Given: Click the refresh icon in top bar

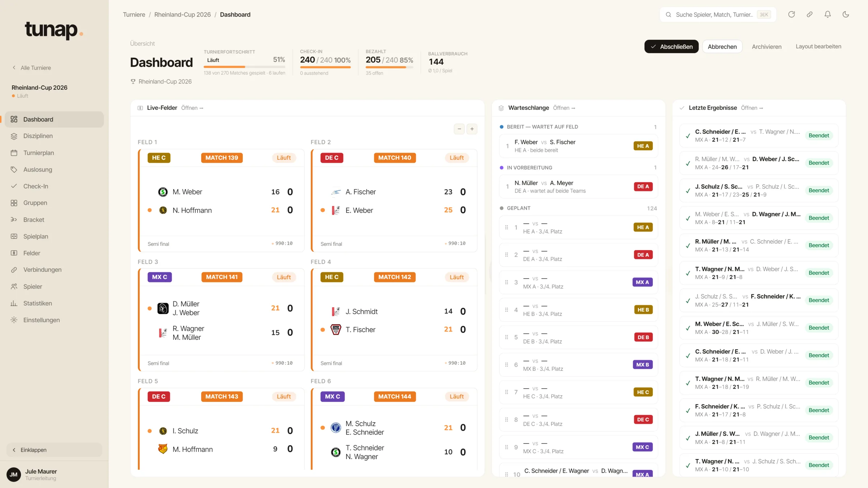Looking at the screenshot, I should click(x=791, y=14).
